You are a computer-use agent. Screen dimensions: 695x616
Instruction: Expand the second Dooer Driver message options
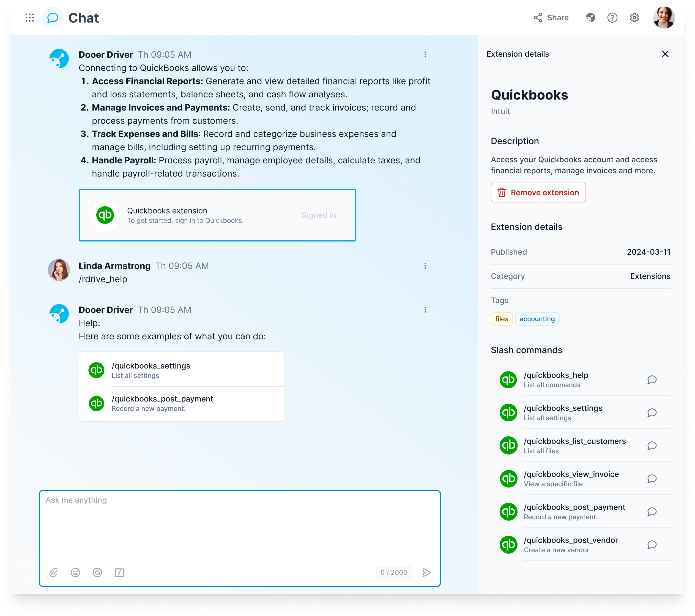[x=425, y=310]
